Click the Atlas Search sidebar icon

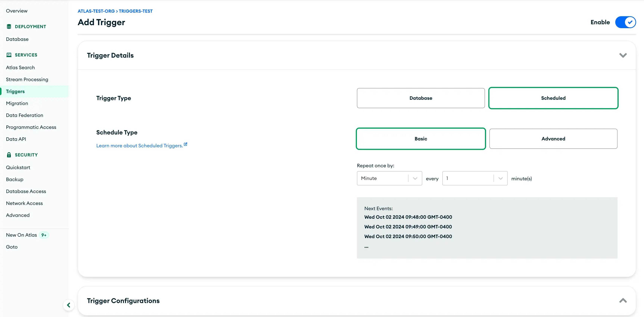point(20,67)
